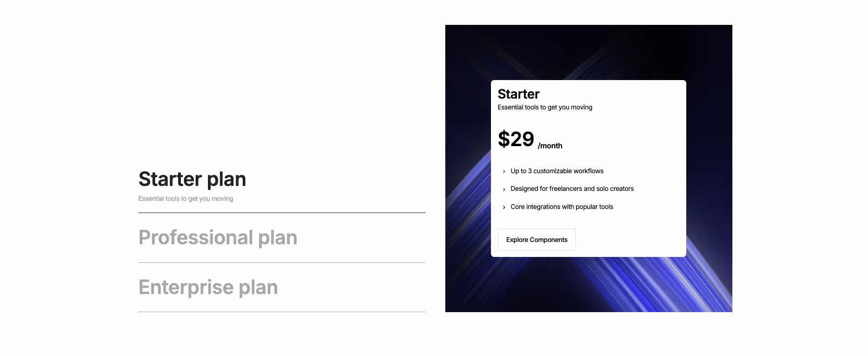Click the divider under "Professional plan"
Viewport: 868px width, 356px height.
coord(282,261)
